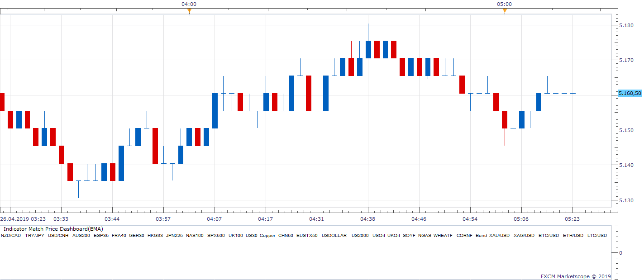The width and height of the screenshot is (644, 280).
Task: Select Bund in the dashboard
Action: [x=481, y=236]
